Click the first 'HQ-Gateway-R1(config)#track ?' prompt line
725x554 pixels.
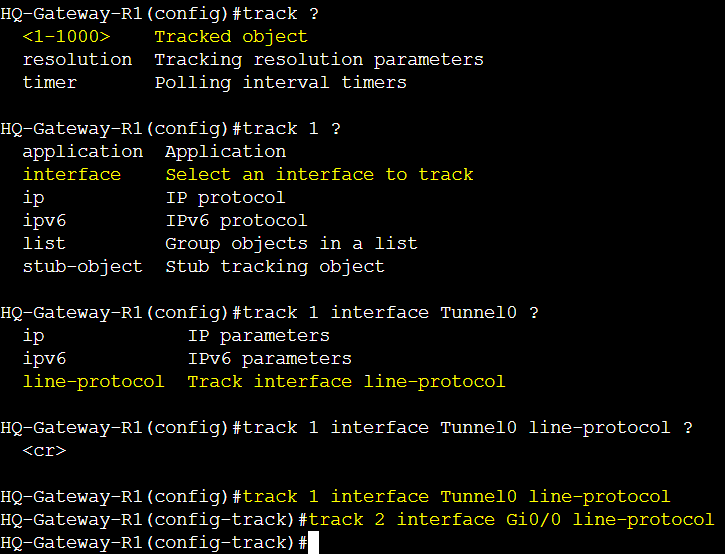point(160,14)
